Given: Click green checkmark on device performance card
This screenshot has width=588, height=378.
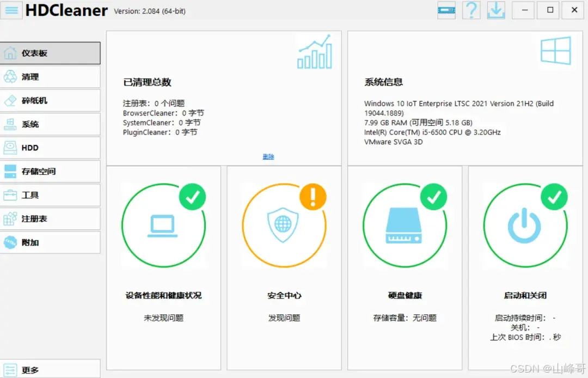Looking at the screenshot, I should tap(192, 197).
